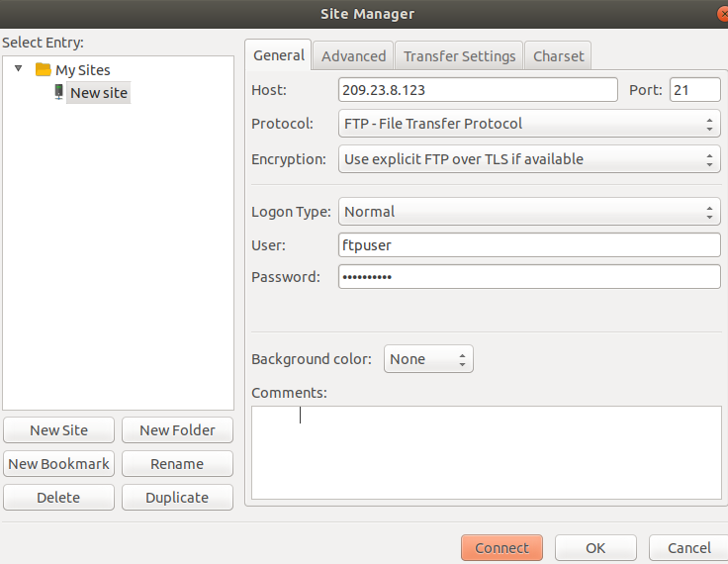The height and width of the screenshot is (564, 728).
Task: Open the Protocol dropdown
Action: [529, 124]
